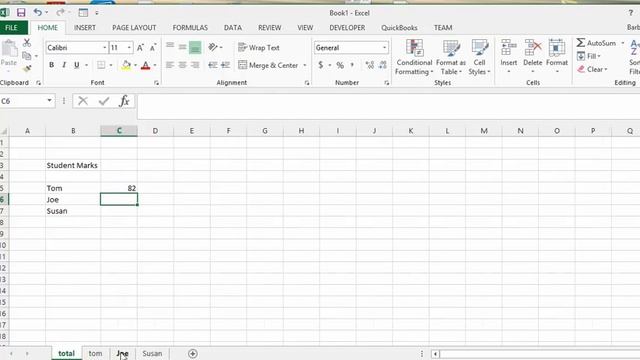The height and width of the screenshot is (360, 640).
Task: Toggle Bold formatting
Action: click(x=51, y=65)
